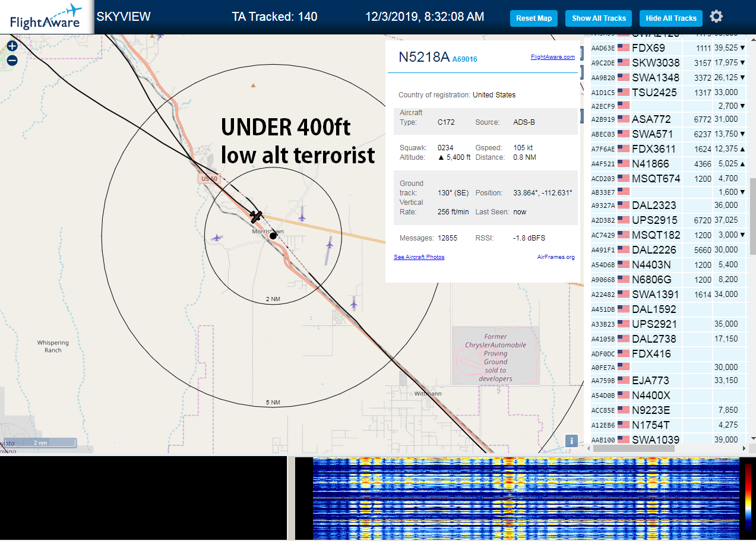756x541 pixels.
Task: Select the UPS2915 aircraft row
Action: pyautogui.click(x=669, y=220)
